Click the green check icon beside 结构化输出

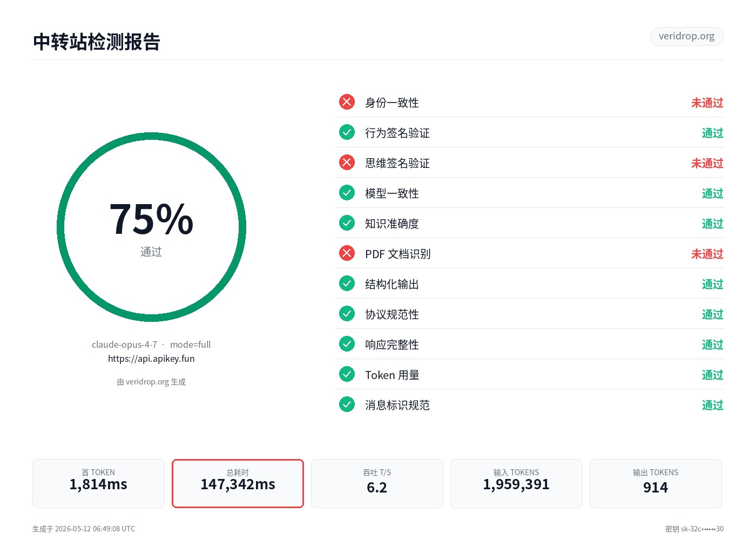pos(347,283)
